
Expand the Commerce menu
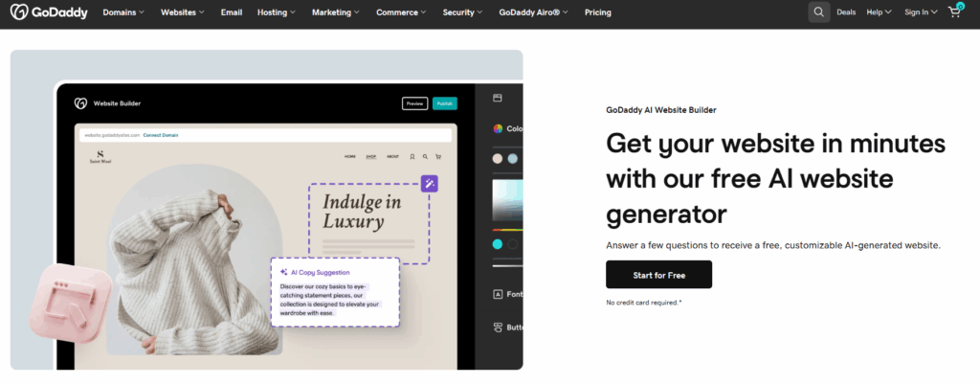[x=401, y=11]
